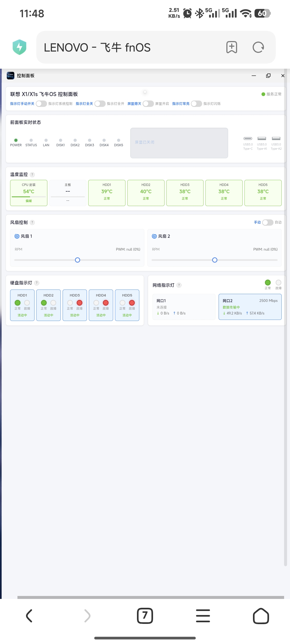Click the green POWER indicator dot
The height and width of the screenshot is (644, 290).
(16, 140)
